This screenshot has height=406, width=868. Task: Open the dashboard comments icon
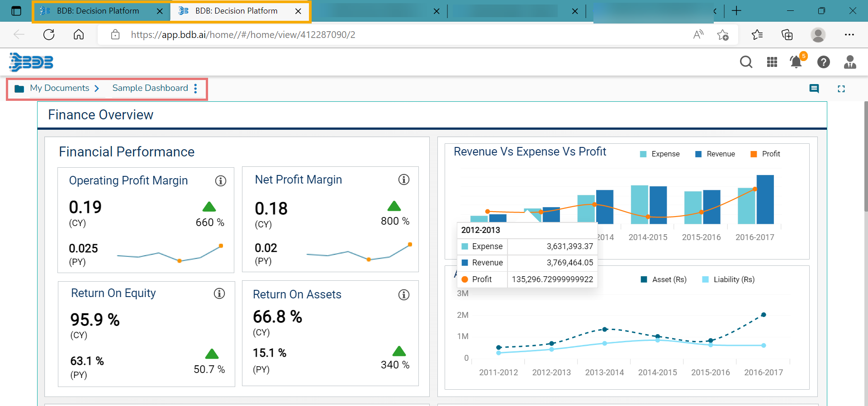[814, 89]
